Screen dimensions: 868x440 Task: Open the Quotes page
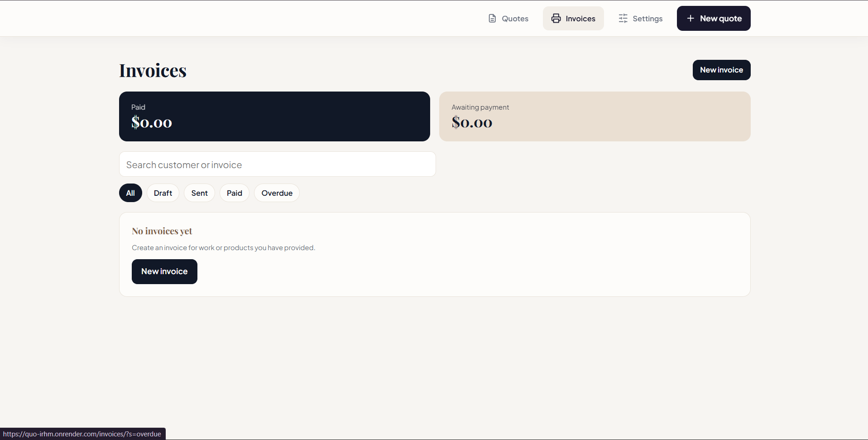(x=508, y=19)
